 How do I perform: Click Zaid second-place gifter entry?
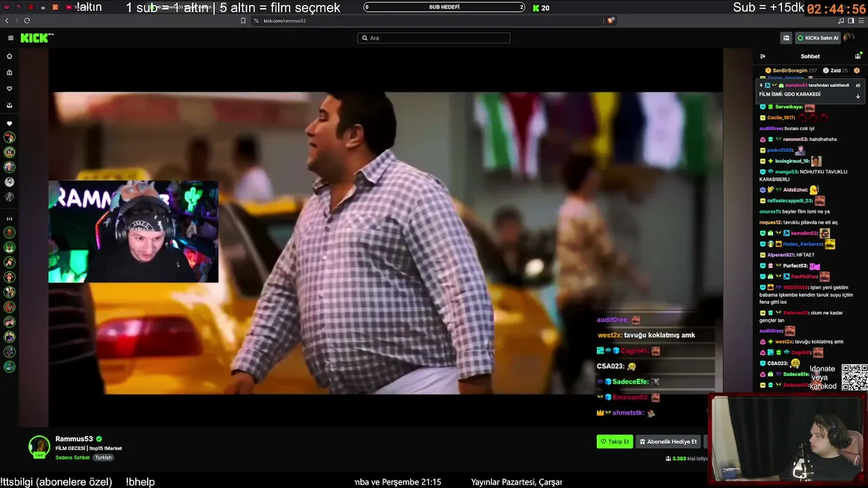tap(835, 70)
